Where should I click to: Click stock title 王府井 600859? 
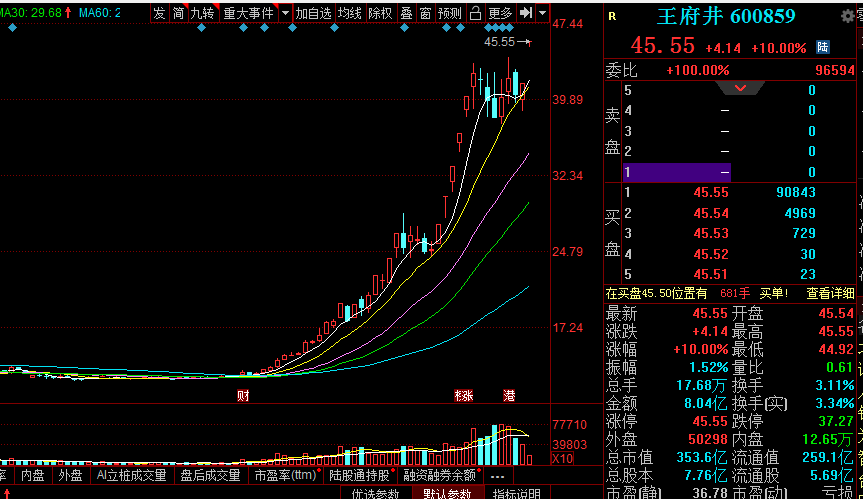coord(726,17)
